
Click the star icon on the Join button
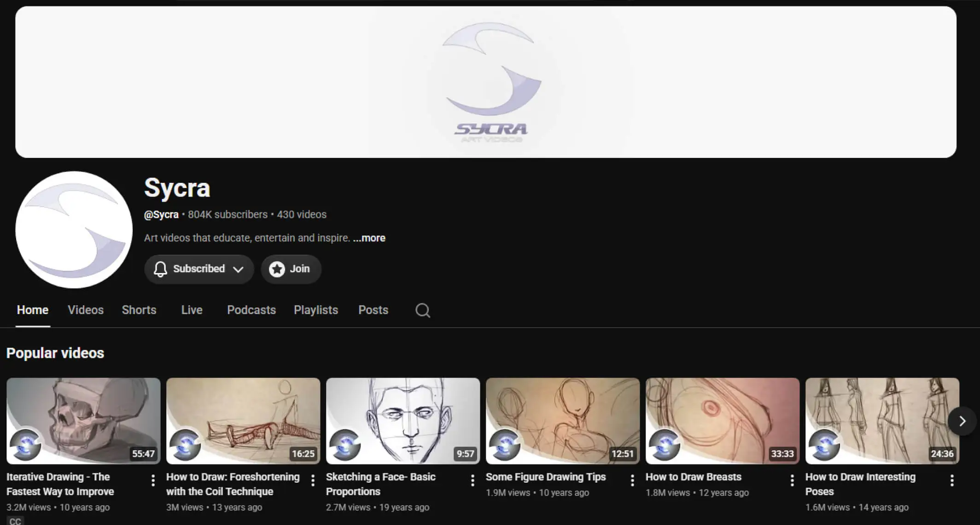point(277,269)
